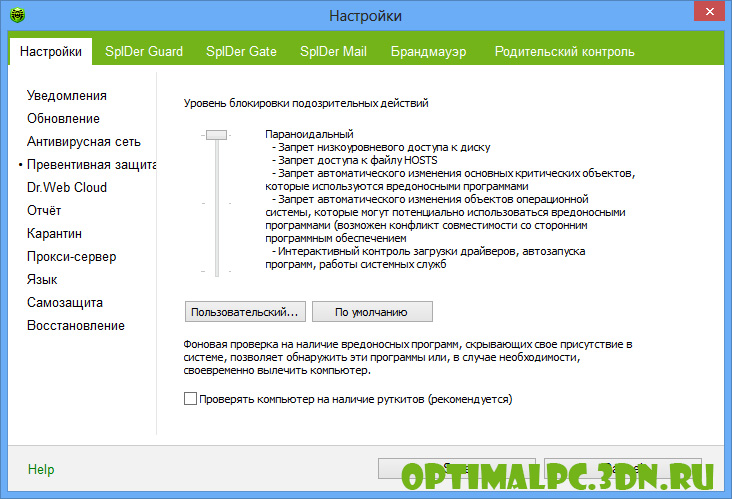Screen dimensions: 732x499
Task: Go to the Брандмауэр tab
Action: [429, 52]
